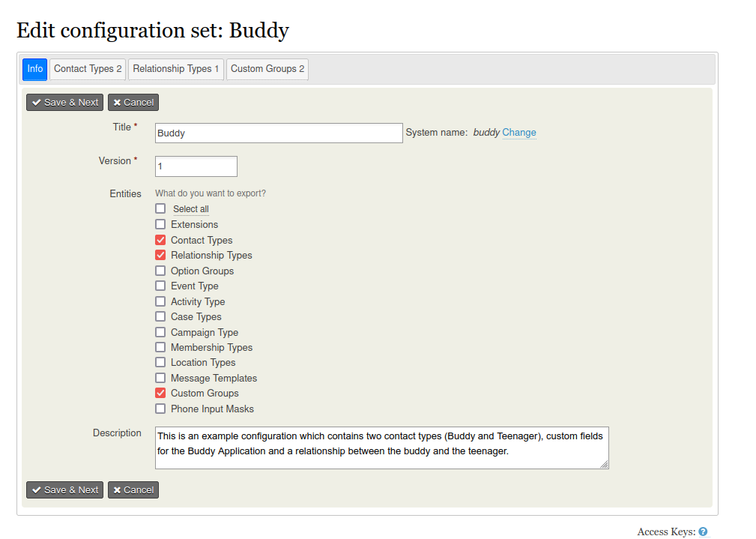
Task: Enable the Extensions checkbox
Action: tap(160, 224)
